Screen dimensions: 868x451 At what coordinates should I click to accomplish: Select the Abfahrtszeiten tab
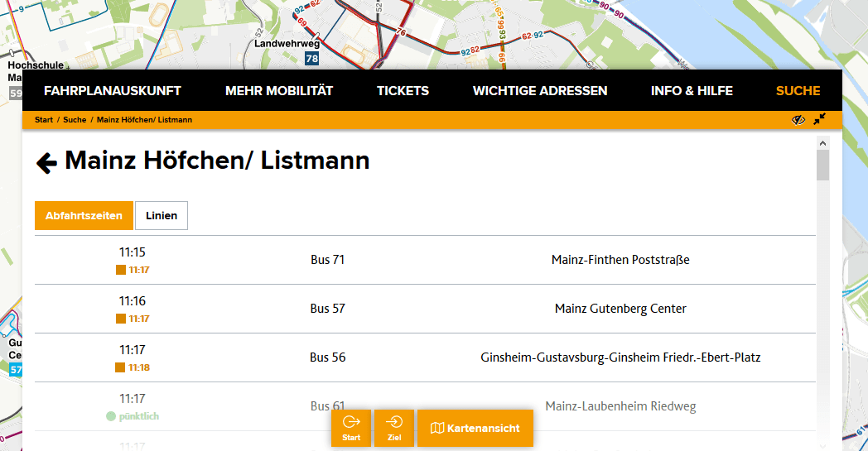pos(84,215)
